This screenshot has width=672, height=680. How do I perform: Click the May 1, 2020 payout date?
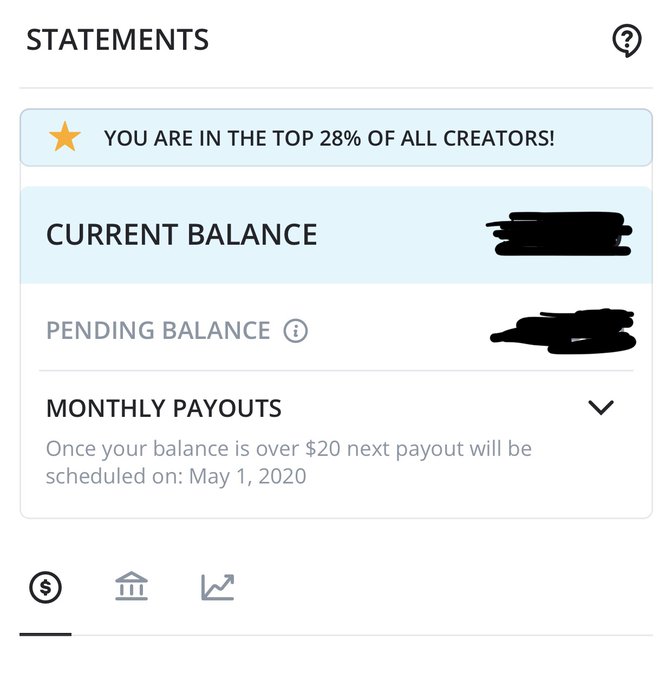(x=248, y=477)
